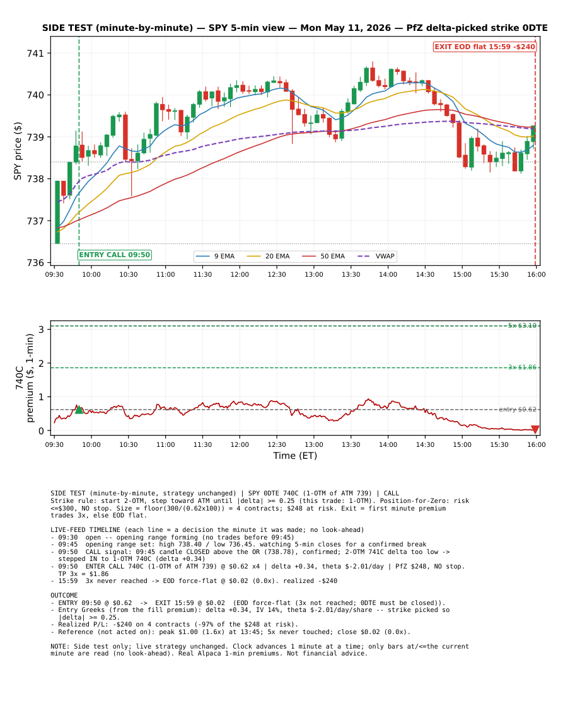Click the '09:30 open -- opening range forming' line

click(172, 537)
